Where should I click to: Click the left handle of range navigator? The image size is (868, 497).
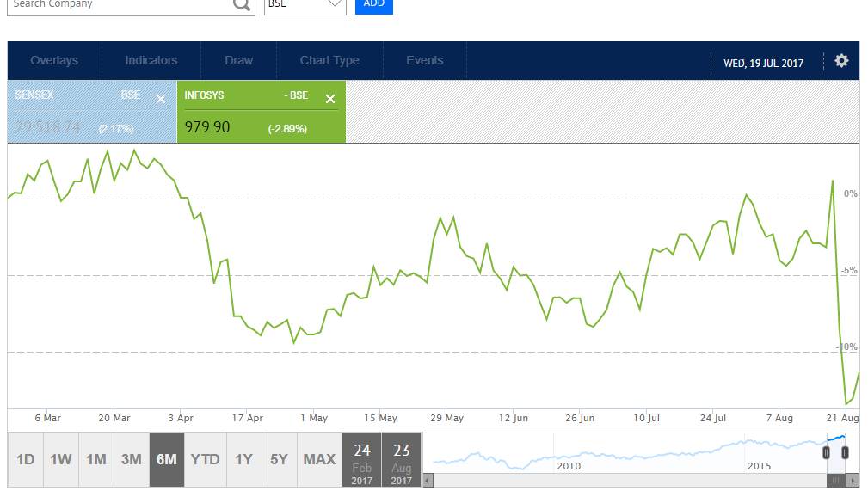tap(826, 452)
